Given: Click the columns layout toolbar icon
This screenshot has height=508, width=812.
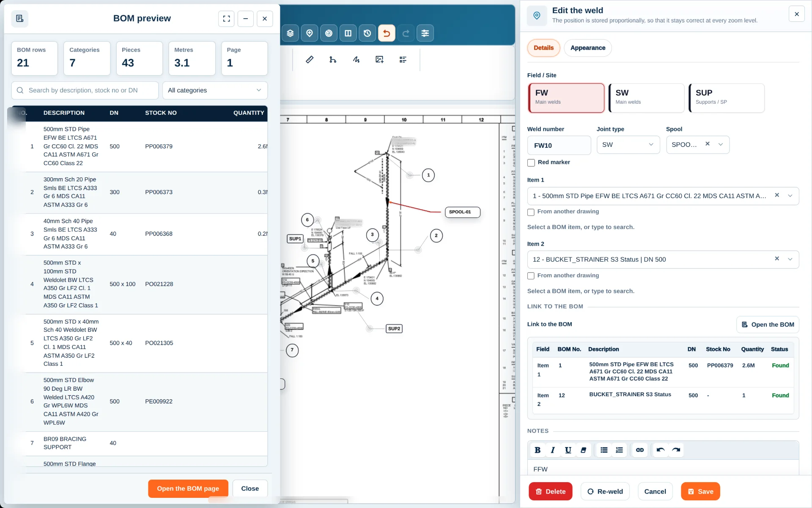Looking at the screenshot, I should pyautogui.click(x=348, y=33).
